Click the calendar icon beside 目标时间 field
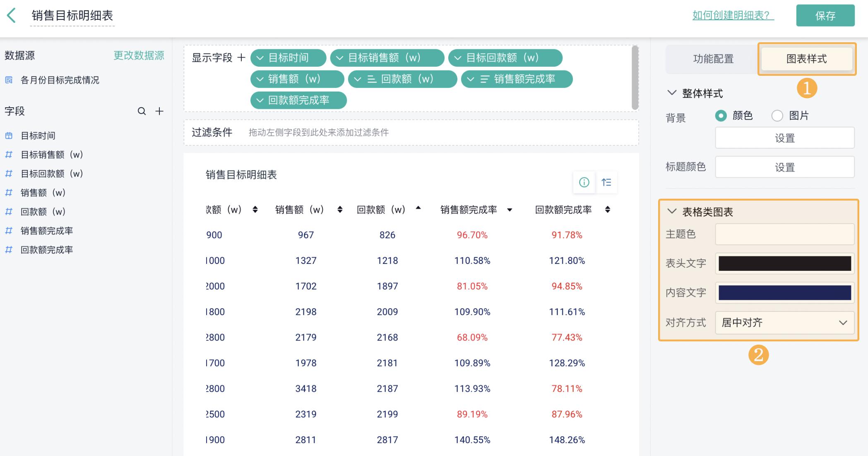 [x=9, y=135]
